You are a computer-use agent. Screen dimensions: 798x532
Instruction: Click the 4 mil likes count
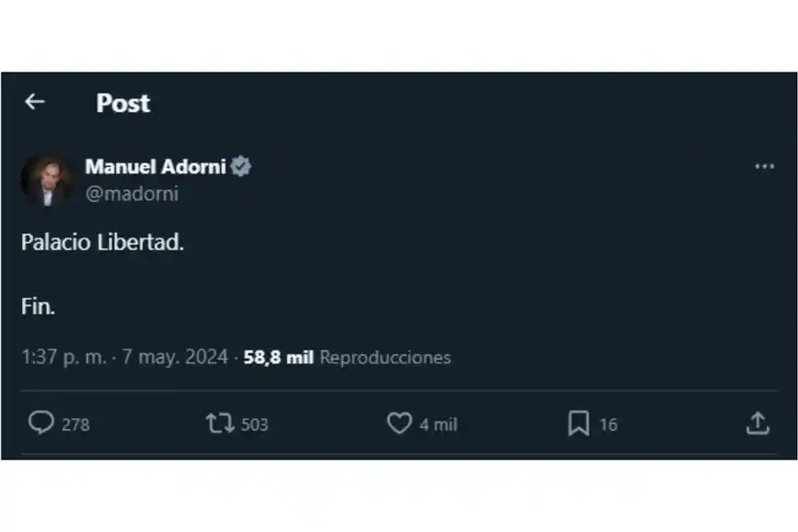438,425
